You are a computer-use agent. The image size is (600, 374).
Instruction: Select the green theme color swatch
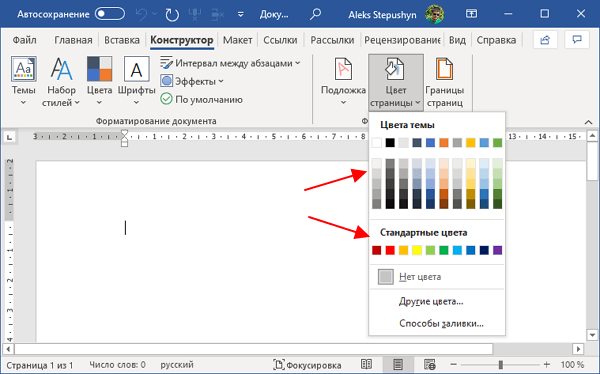[x=497, y=143]
